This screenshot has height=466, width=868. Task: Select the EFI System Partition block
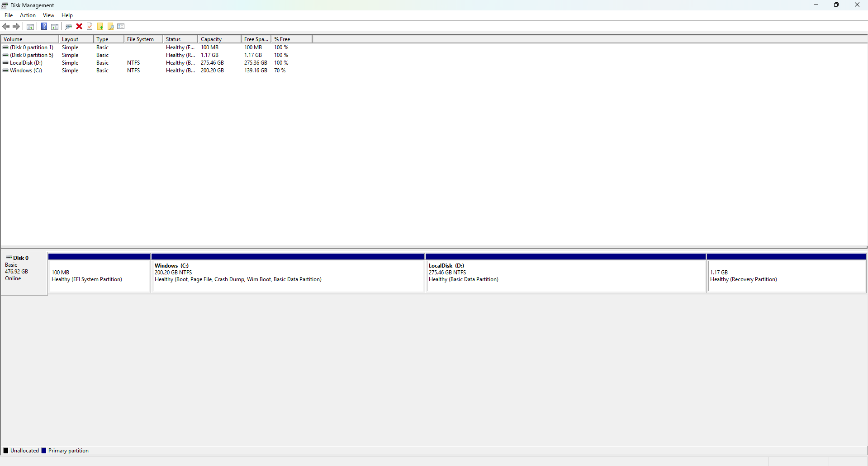100,276
